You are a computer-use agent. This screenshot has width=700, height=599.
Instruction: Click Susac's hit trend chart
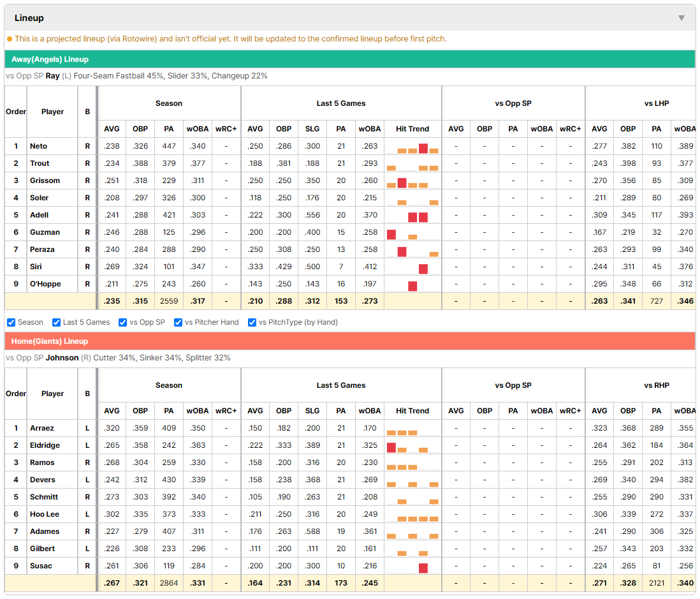click(412, 566)
